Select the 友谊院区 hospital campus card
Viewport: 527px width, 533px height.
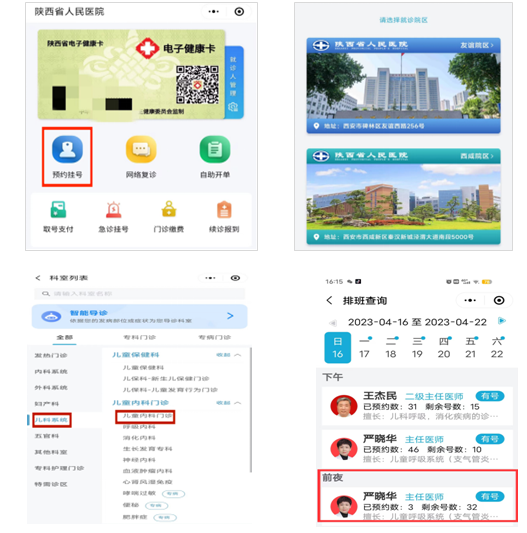pyautogui.click(x=403, y=85)
